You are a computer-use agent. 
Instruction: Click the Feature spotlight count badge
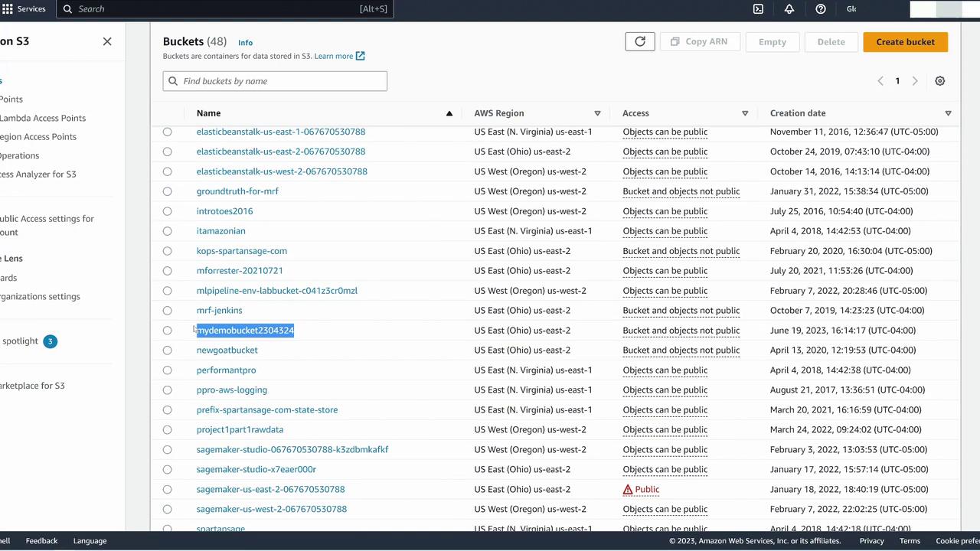50,341
